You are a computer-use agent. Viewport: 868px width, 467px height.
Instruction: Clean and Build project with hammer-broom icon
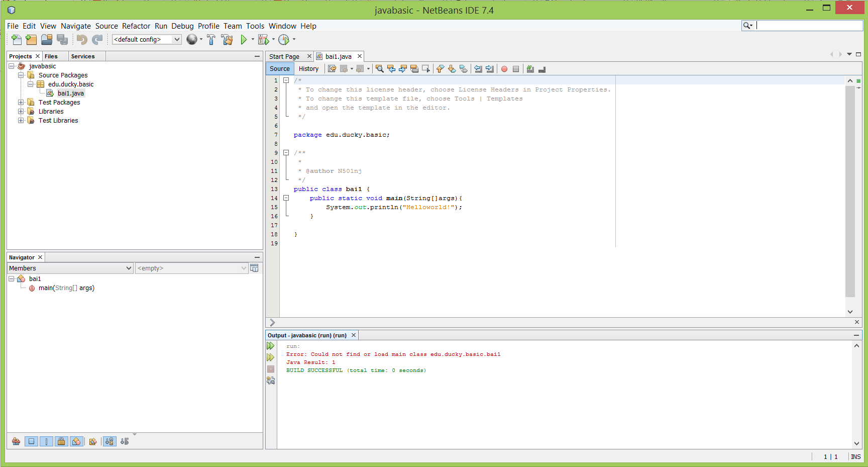click(x=227, y=39)
